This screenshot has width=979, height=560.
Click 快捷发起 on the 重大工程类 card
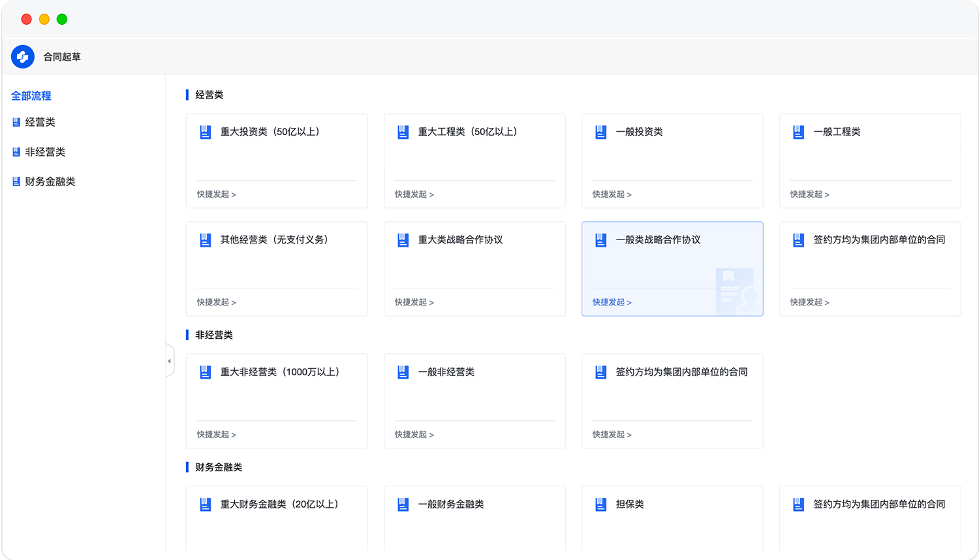(x=414, y=194)
